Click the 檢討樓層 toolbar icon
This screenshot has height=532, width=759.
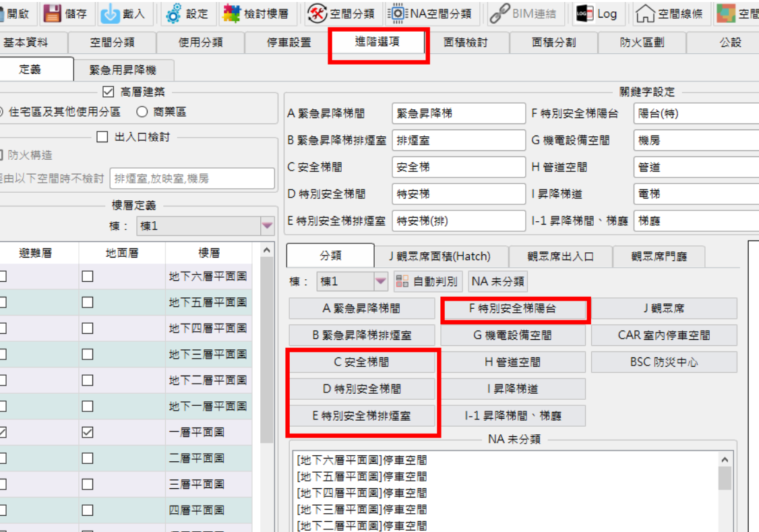(x=231, y=13)
